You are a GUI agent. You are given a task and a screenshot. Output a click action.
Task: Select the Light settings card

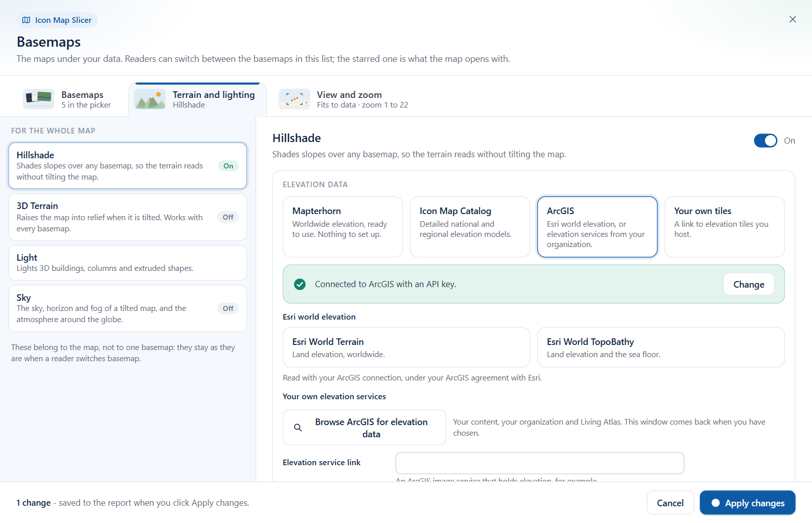pyautogui.click(x=127, y=263)
